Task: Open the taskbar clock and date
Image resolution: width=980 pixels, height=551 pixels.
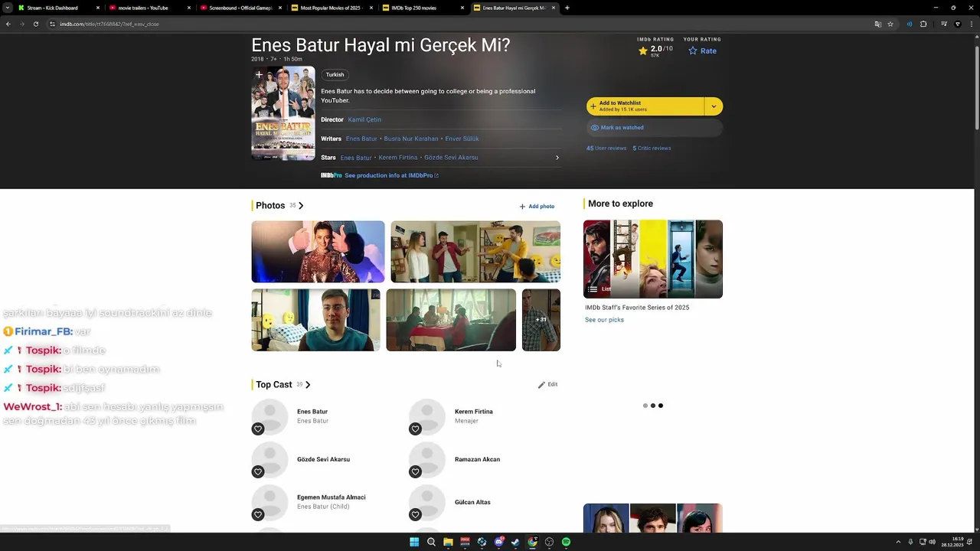Action: tap(952, 542)
